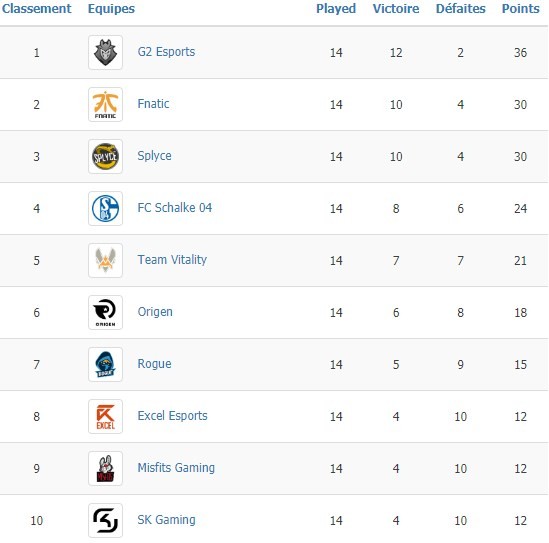Click the G2 Esports team logo

tap(105, 53)
